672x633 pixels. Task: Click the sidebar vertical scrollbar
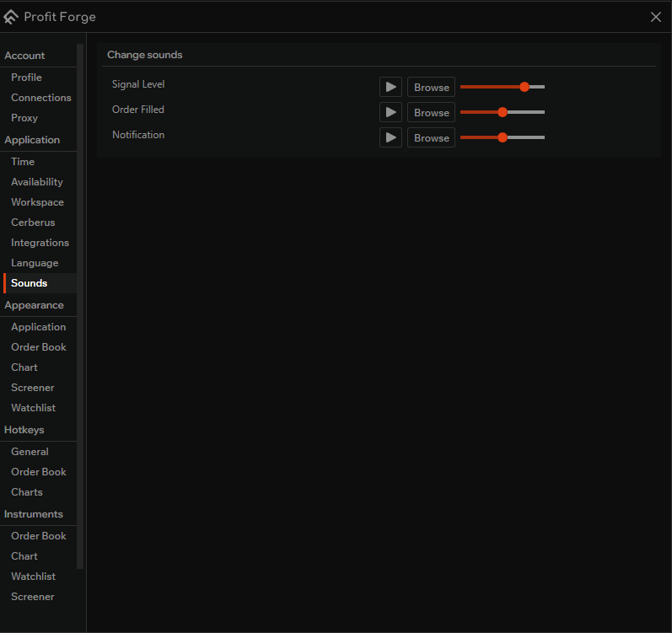click(x=80, y=306)
